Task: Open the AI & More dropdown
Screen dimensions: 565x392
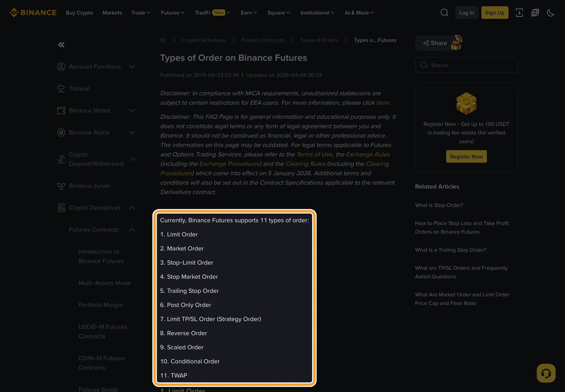Action: (359, 13)
